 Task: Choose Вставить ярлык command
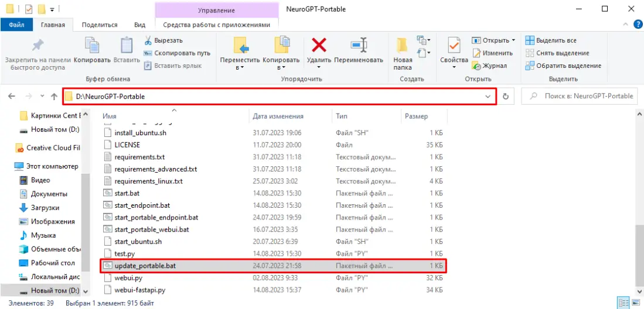coord(172,66)
